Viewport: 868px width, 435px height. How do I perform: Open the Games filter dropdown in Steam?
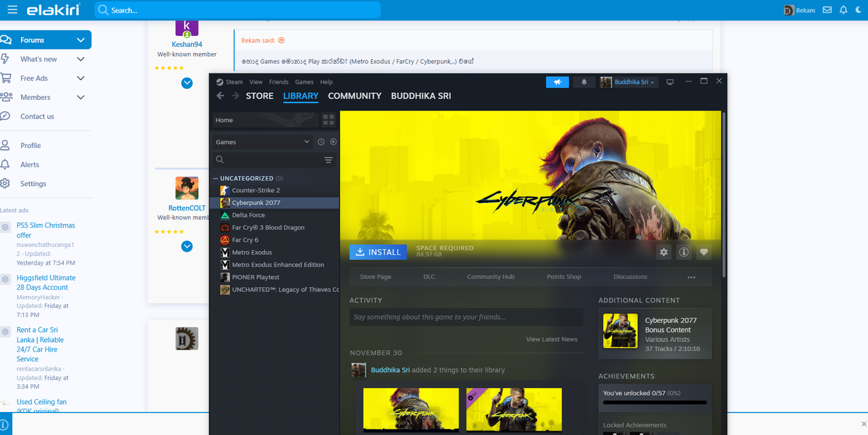(x=262, y=142)
